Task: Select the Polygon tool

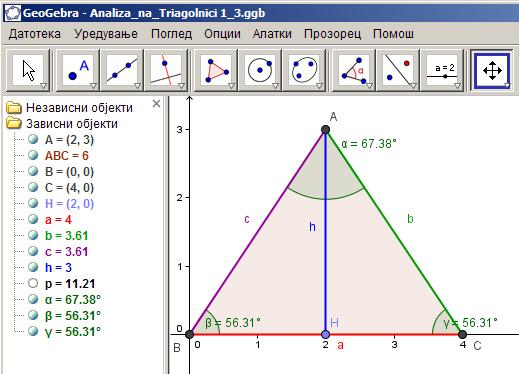Action: [216, 70]
